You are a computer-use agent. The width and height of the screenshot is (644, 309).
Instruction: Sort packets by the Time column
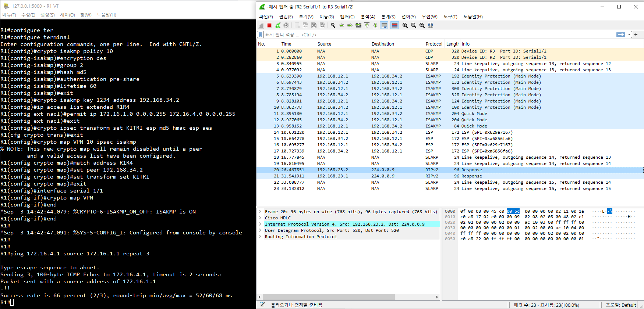coord(297,44)
